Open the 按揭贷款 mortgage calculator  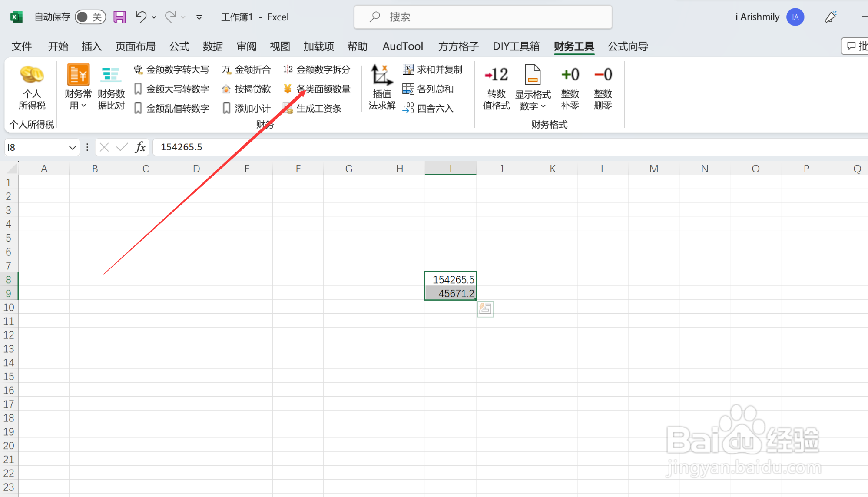(x=246, y=89)
